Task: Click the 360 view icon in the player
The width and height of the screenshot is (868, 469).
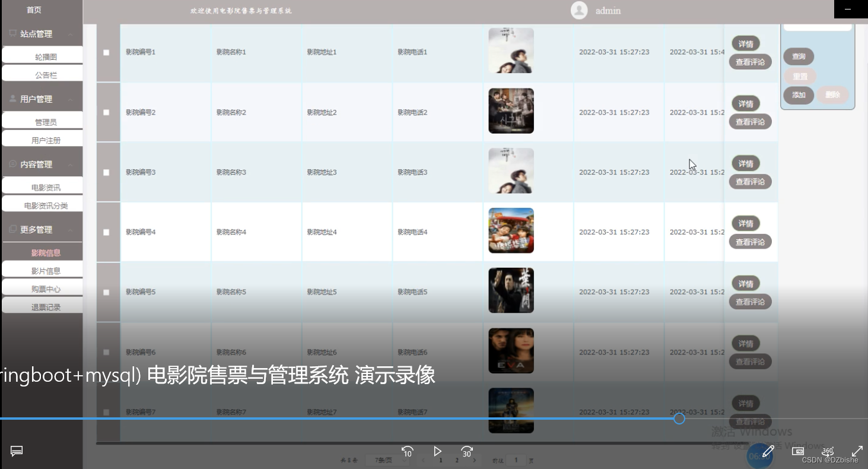Action: tap(828, 451)
